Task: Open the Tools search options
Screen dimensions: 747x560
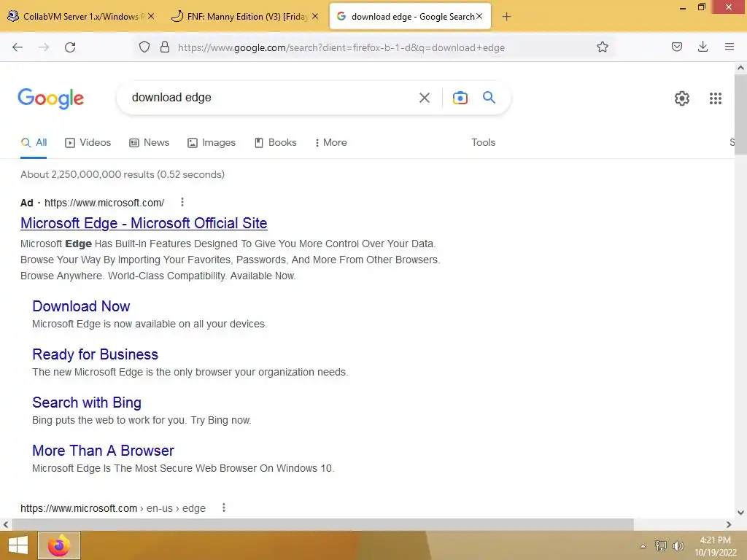Action: (x=483, y=142)
